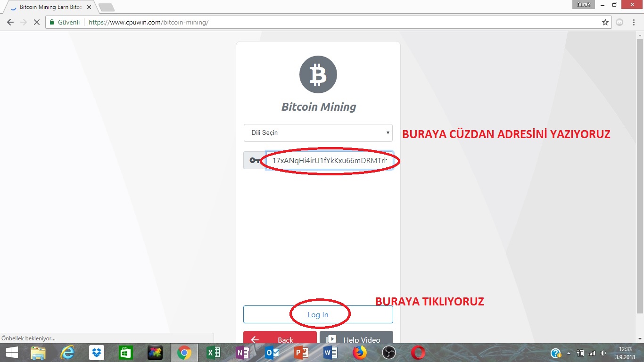Open the colorful puzzle app in taskbar
Viewport: 644px width, 362px height.
155,353
